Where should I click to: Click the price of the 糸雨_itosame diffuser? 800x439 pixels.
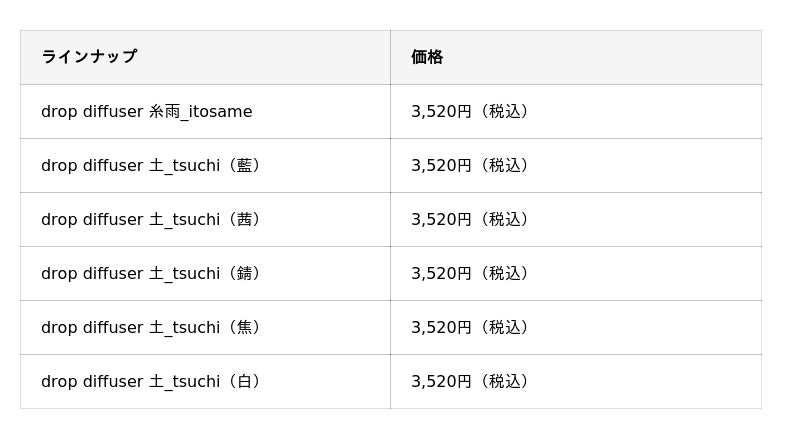[x=469, y=112]
